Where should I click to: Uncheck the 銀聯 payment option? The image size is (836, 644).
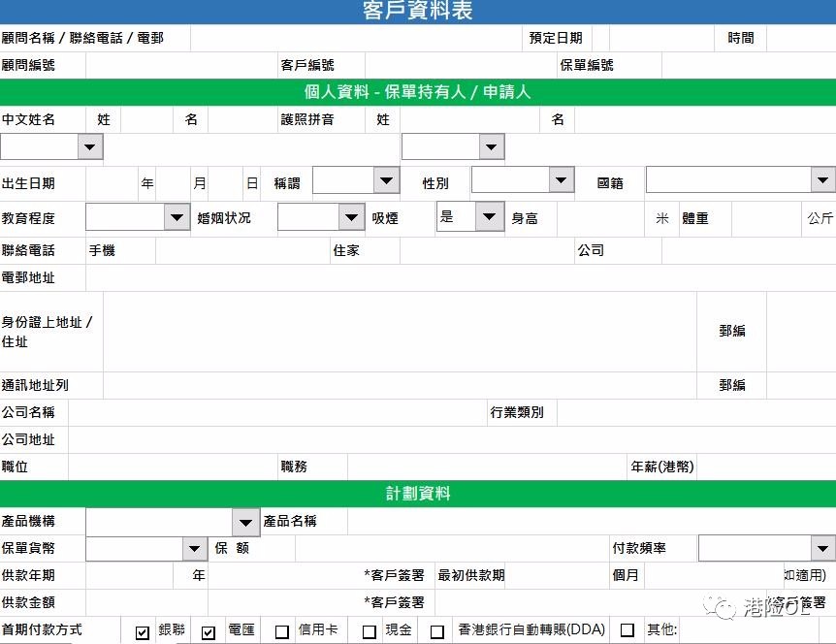[x=142, y=630]
